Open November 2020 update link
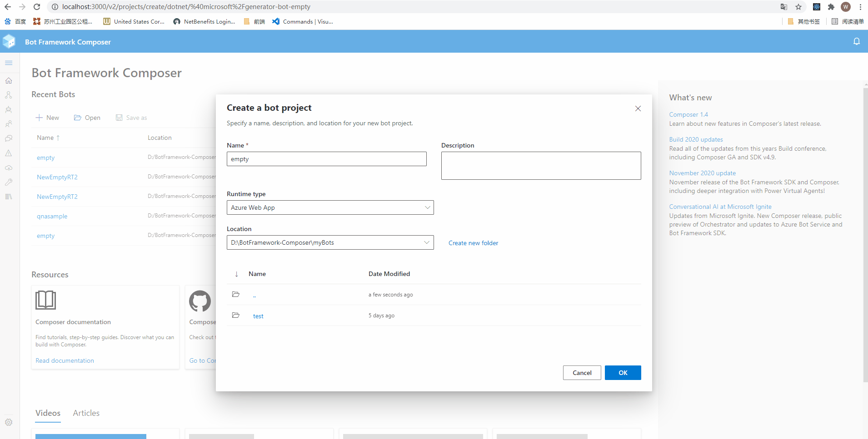 [x=702, y=173]
